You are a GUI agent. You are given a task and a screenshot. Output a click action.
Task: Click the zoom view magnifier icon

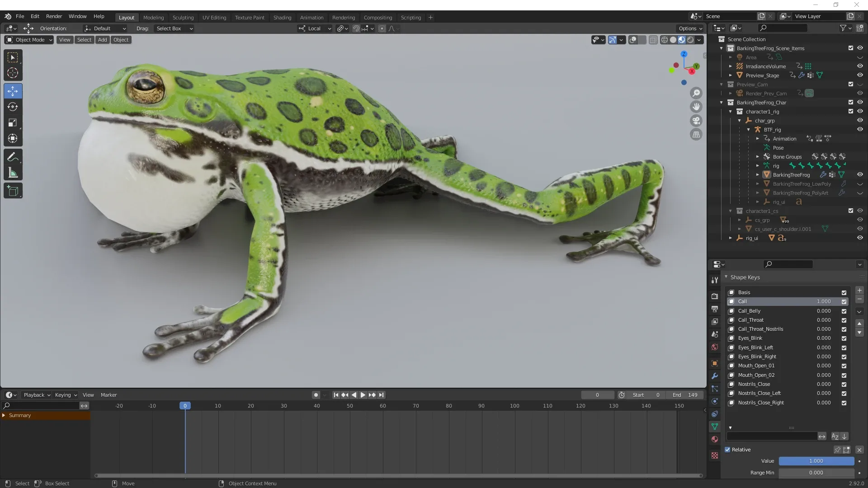coord(696,93)
